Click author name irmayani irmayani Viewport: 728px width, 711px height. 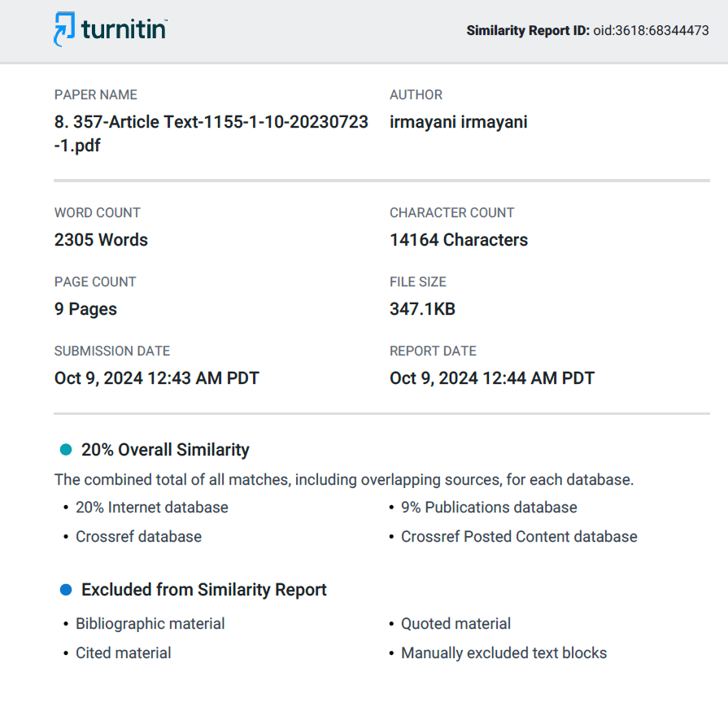pyautogui.click(x=458, y=122)
